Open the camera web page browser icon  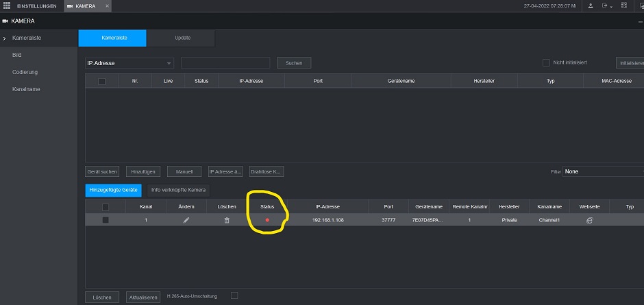click(x=589, y=220)
